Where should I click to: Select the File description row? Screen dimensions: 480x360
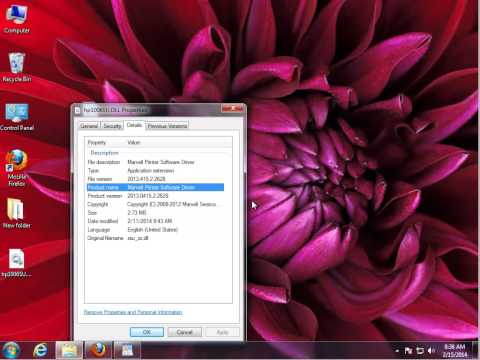(x=155, y=162)
